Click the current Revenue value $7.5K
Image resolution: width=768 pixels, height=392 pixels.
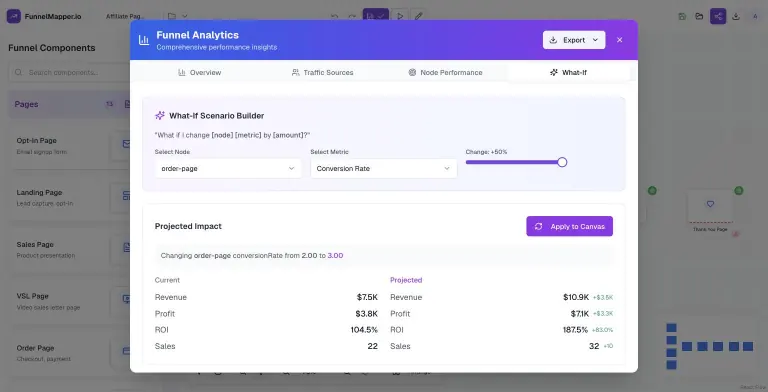(367, 297)
